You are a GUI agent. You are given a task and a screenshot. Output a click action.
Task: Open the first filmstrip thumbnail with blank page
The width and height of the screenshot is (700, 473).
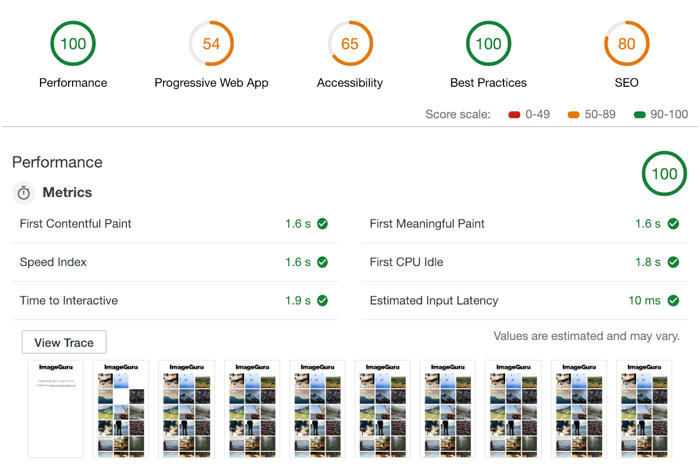pos(56,410)
